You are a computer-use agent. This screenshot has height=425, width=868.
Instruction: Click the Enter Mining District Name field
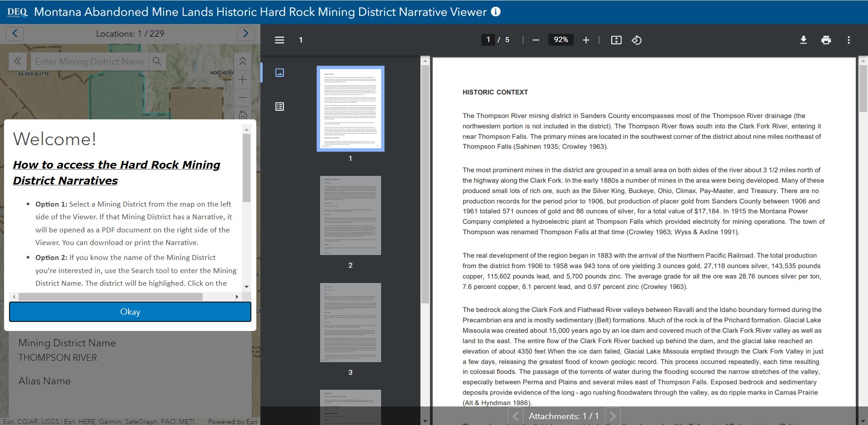(90, 61)
